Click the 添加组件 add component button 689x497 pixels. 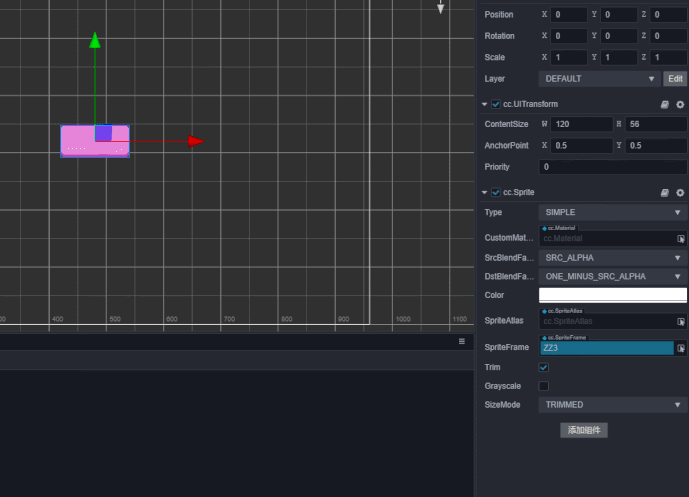[x=584, y=430]
